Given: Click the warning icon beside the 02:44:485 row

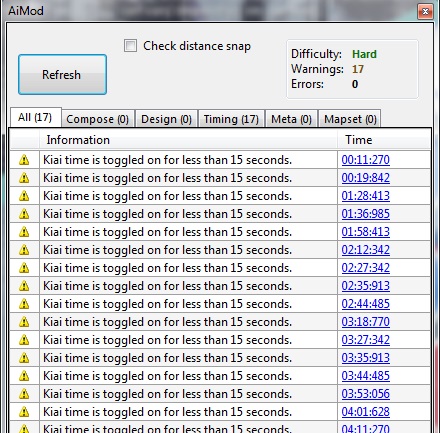Looking at the screenshot, I should click(24, 304).
